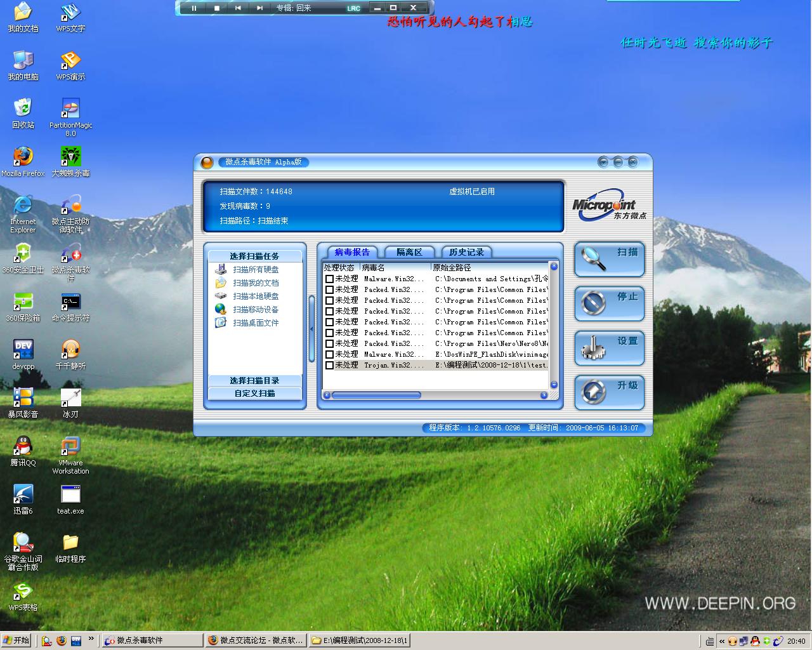Expand the 选择扫描目录 section
812x650 pixels.
[x=255, y=381]
